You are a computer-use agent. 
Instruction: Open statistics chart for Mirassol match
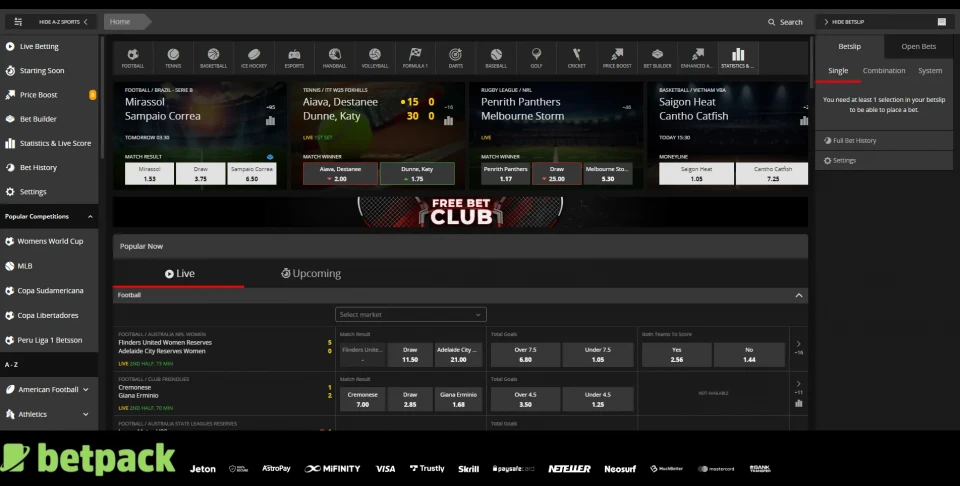click(270, 121)
